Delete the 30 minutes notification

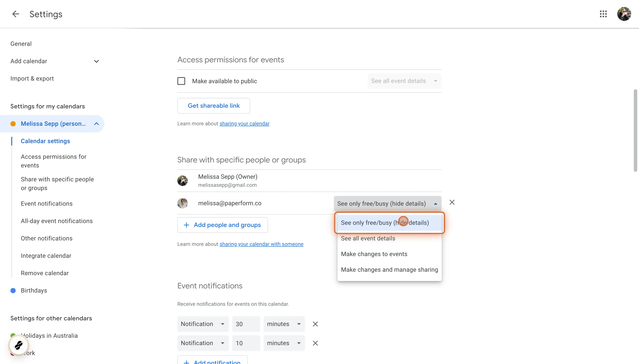pyautogui.click(x=315, y=324)
